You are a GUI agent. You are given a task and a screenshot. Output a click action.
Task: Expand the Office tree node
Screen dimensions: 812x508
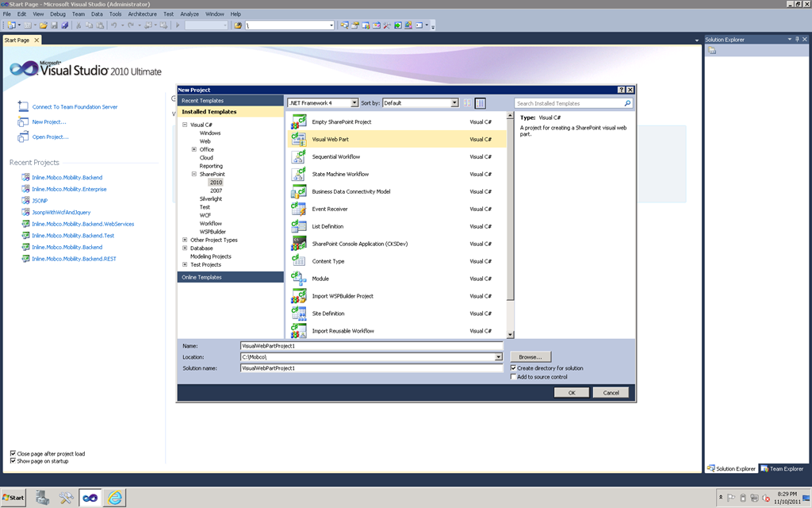[194, 149]
